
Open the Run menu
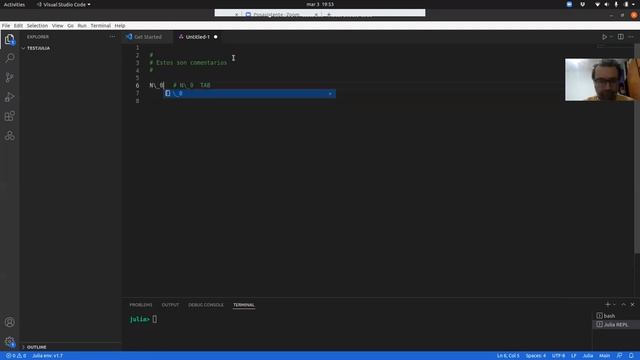tap(82, 25)
